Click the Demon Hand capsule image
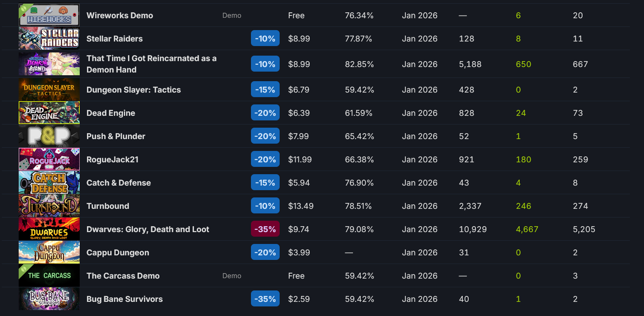Viewport: 644px width, 316px height. pos(49,64)
